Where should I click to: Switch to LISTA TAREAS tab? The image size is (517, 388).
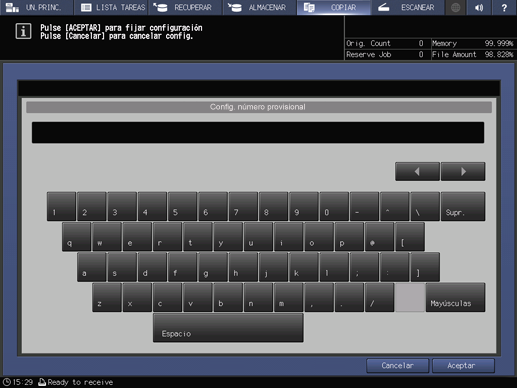(111, 7)
